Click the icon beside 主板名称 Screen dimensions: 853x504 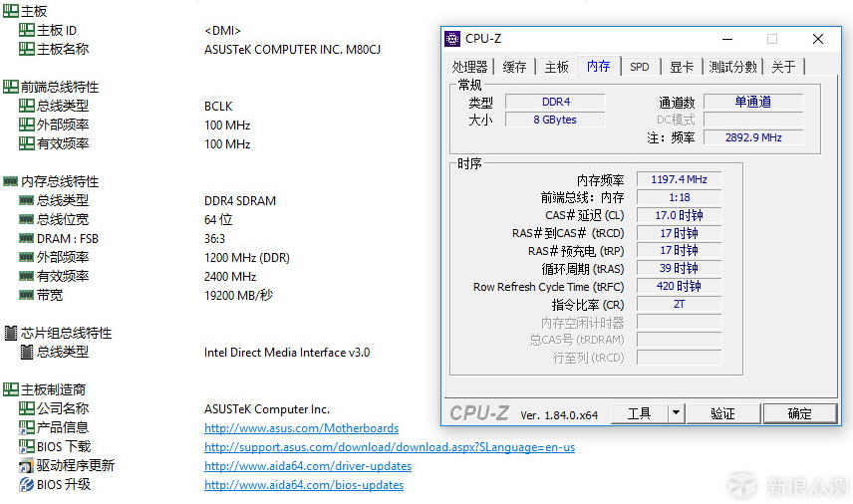(27, 49)
